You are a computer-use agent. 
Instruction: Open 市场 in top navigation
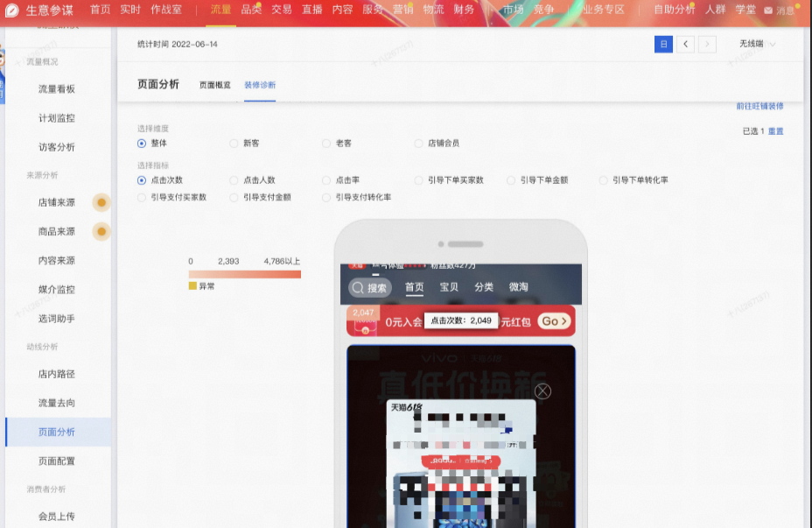[x=513, y=10]
